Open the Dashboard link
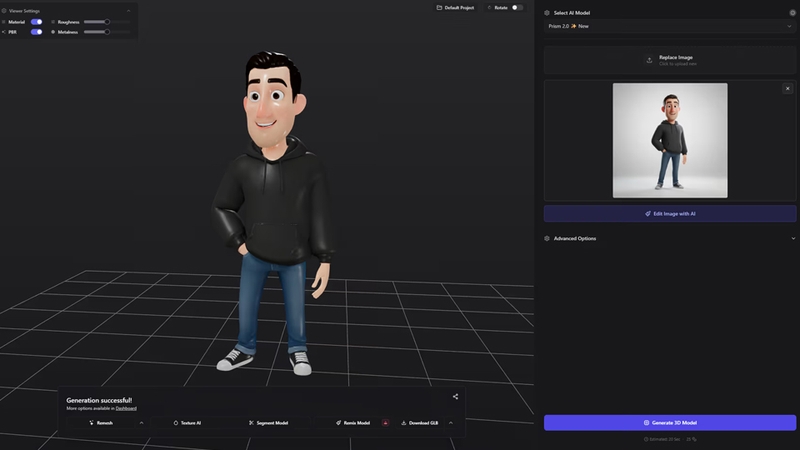This screenshot has width=800, height=450. (126, 408)
